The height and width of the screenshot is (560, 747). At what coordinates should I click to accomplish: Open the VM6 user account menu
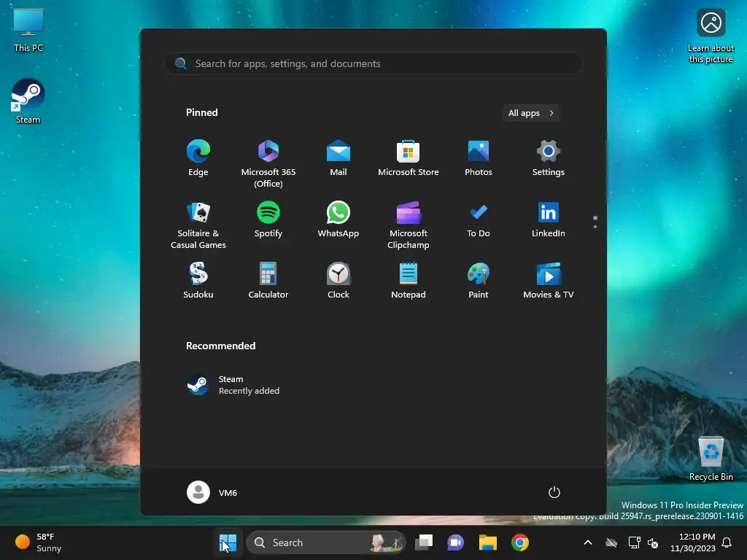pyautogui.click(x=212, y=492)
